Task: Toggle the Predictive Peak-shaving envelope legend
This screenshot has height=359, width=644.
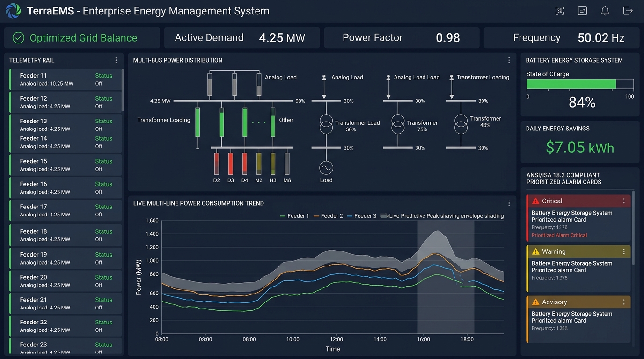Action: pos(442,216)
